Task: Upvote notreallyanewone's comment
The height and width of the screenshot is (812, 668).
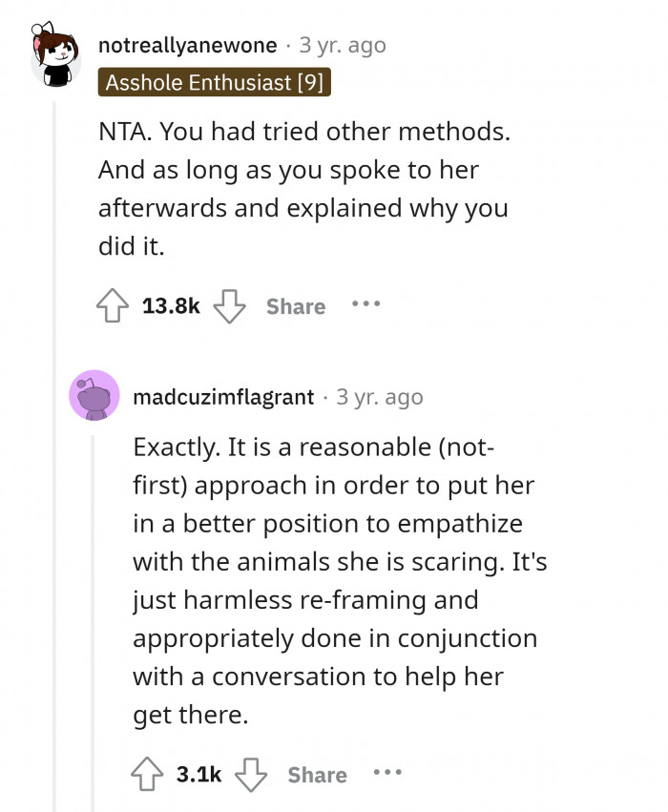Action: coord(115,305)
